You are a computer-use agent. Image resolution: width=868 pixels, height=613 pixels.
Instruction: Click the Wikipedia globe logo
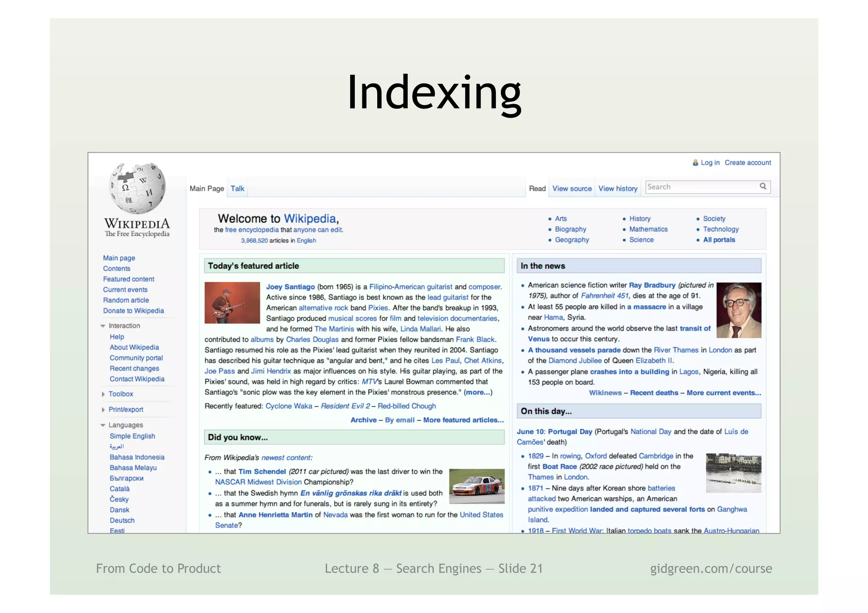click(x=137, y=188)
